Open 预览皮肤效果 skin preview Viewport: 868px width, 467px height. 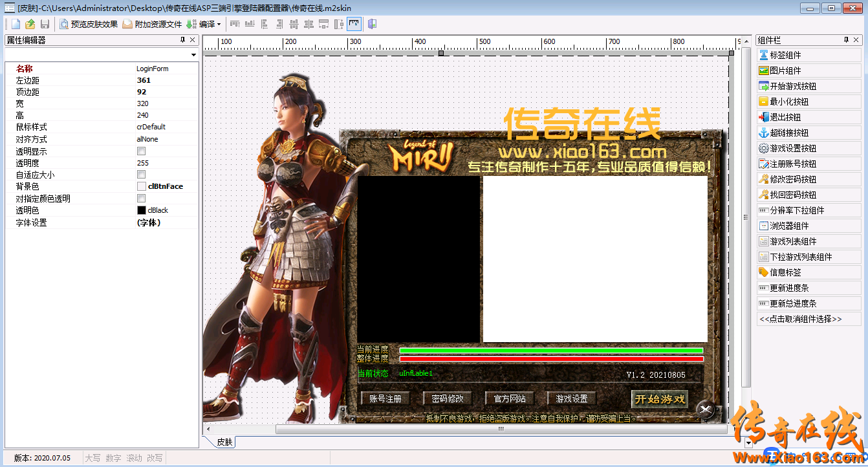[89, 24]
